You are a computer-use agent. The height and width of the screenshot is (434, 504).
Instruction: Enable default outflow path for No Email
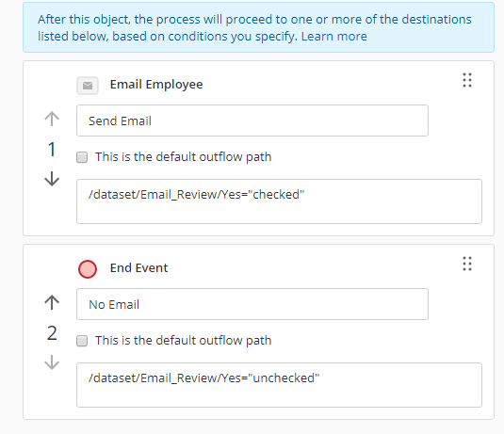click(x=82, y=341)
